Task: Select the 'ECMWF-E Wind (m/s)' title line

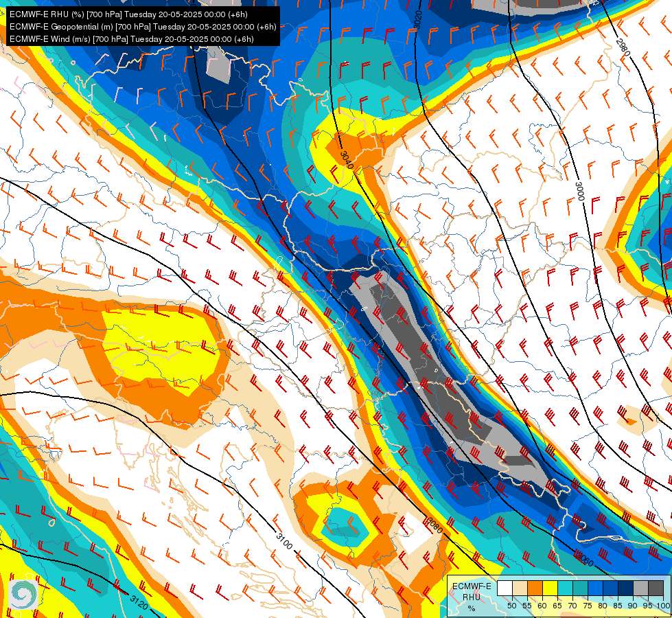Action: (x=132, y=39)
